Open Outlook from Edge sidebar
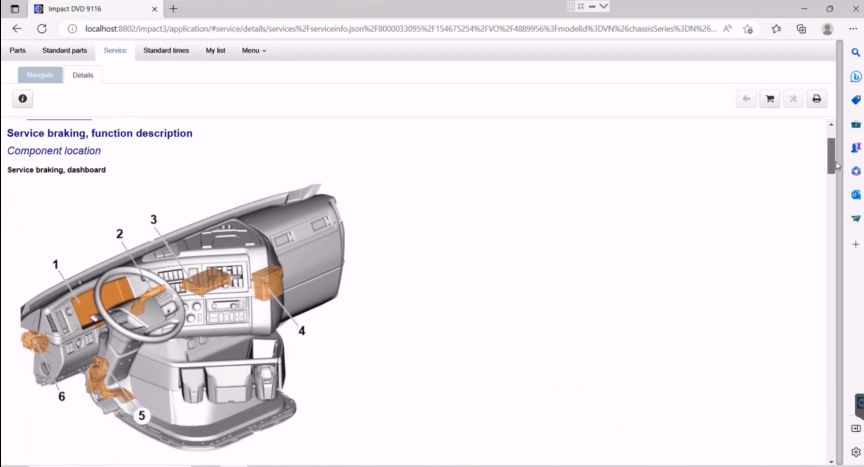 [x=856, y=195]
